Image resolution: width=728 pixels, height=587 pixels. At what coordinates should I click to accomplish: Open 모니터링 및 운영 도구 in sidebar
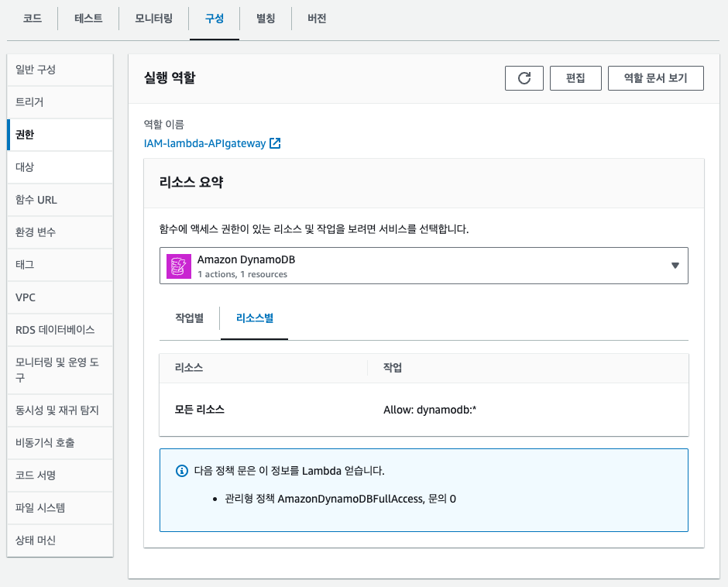click(60, 369)
